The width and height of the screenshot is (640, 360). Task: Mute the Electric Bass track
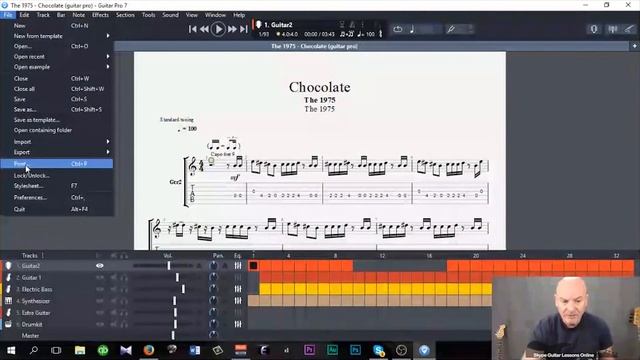tap(113, 289)
